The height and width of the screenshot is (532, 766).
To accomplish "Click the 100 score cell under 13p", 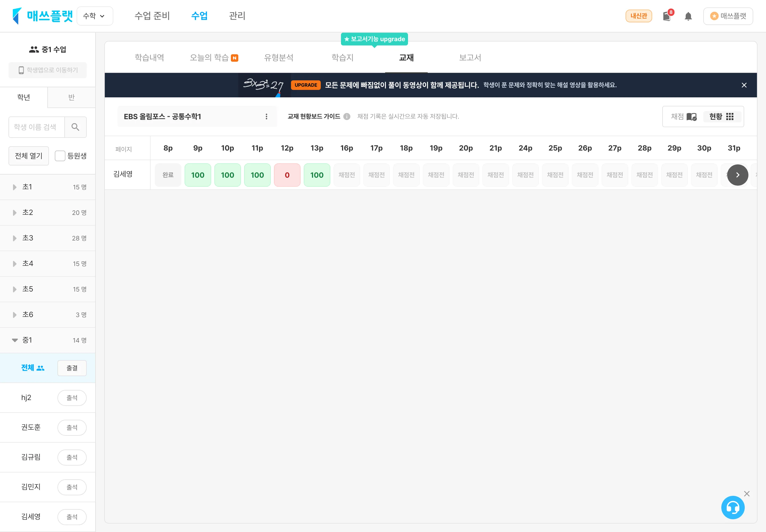I will pos(317,175).
